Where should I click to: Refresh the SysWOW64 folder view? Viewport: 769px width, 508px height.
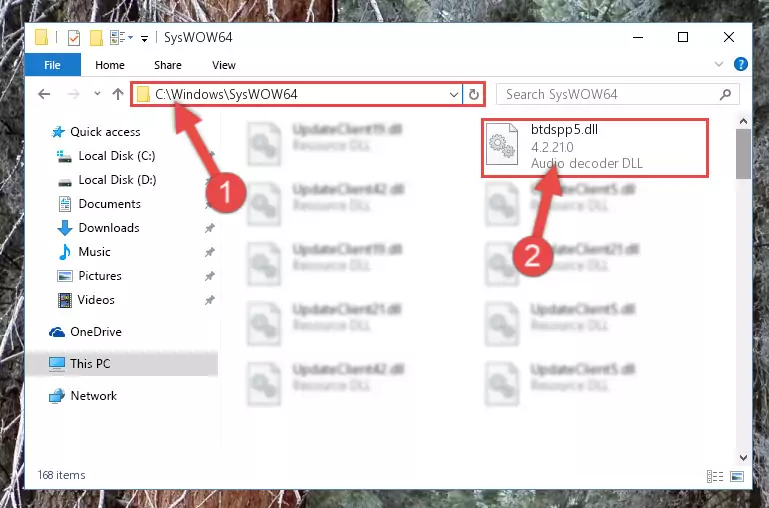tap(474, 94)
